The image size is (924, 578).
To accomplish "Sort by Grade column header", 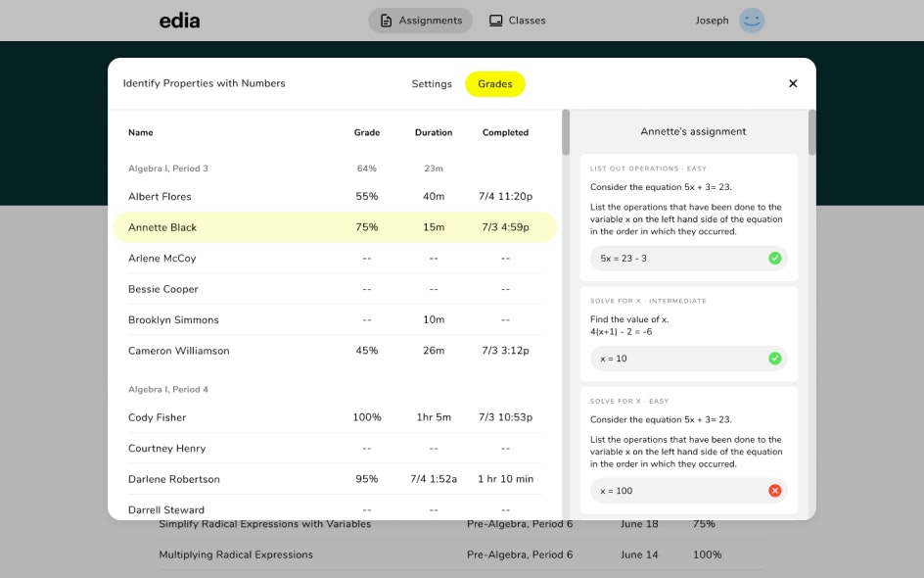I will pyautogui.click(x=366, y=132).
